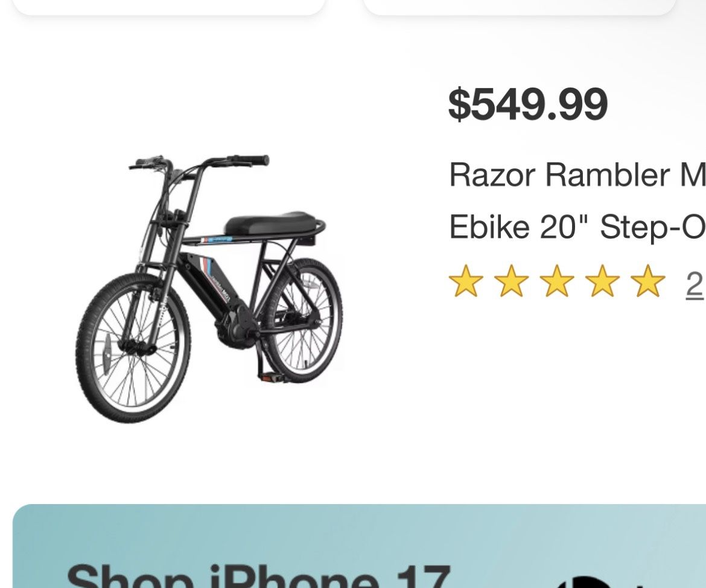This screenshot has height=588, width=706.
Task: Click the white card above the price
Action: pyautogui.click(x=519, y=7)
